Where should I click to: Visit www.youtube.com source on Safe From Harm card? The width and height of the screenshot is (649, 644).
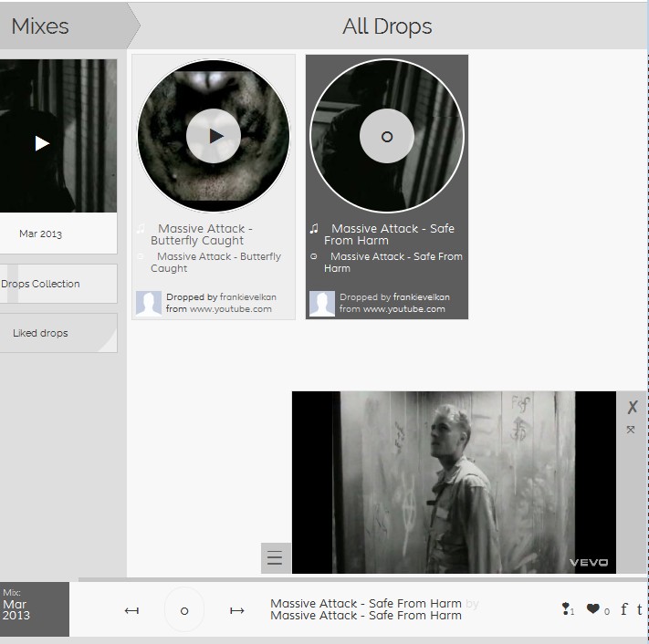click(x=404, y=309)
